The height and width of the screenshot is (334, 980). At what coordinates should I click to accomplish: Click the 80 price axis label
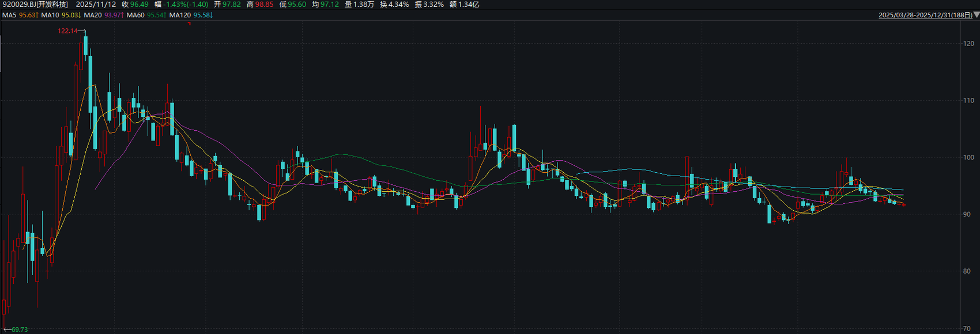click(x=968, y=271)
